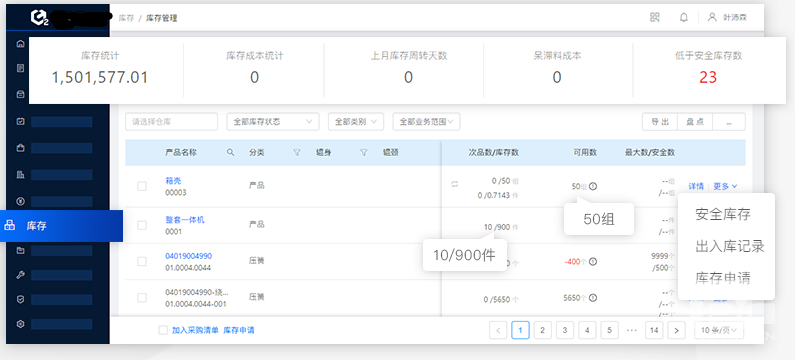Click the shield icon in the sidebar

coord(21,300)
